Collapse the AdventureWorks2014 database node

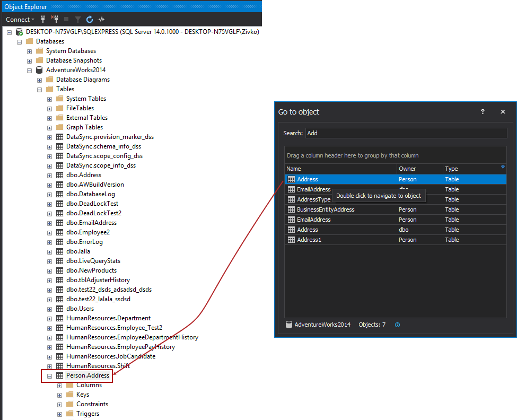(29, 70)
